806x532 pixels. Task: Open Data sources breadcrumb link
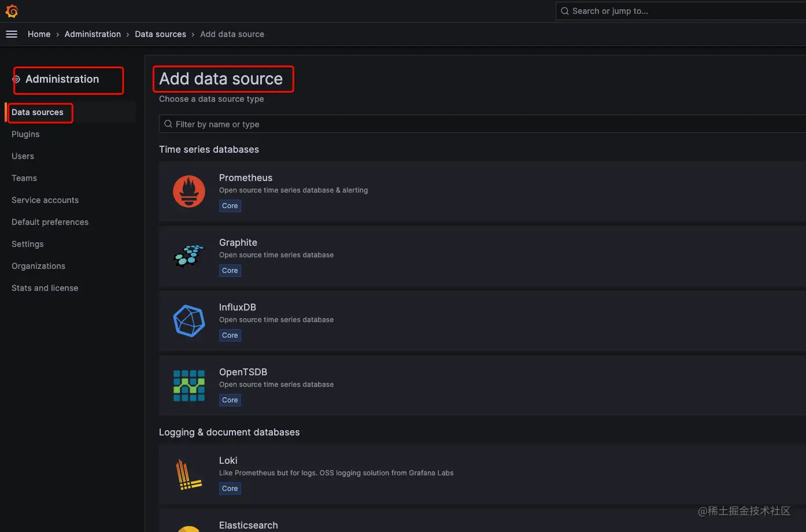point(160,34)
